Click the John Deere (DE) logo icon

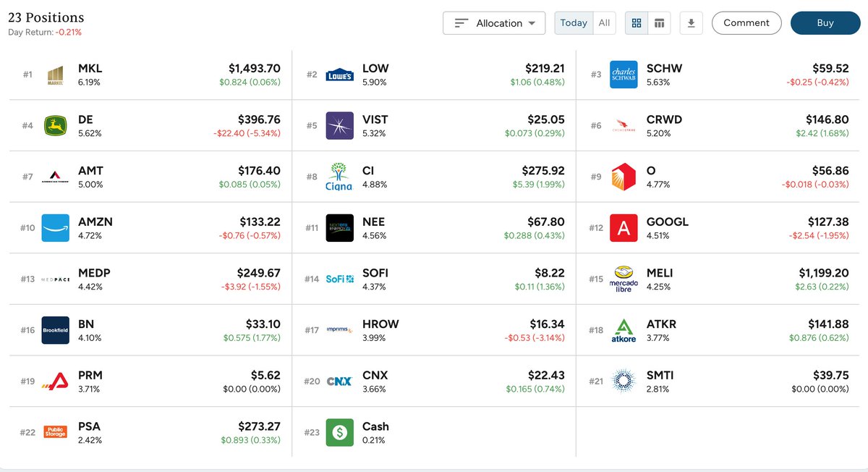[x=56, y=126]
